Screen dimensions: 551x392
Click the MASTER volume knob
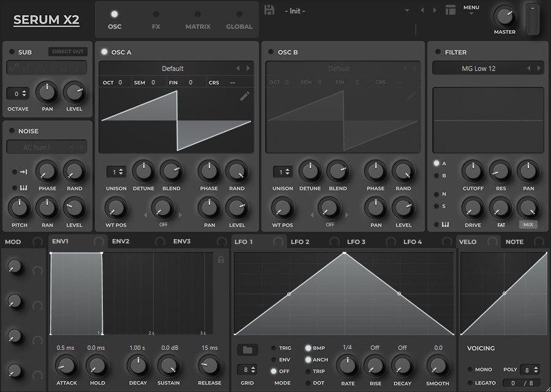coord(504,16)
